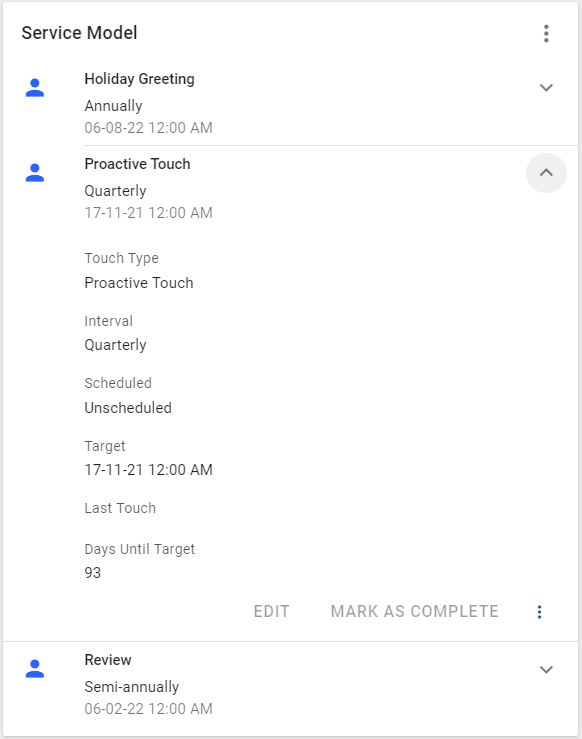Expand the Review item

pos(546,669)
